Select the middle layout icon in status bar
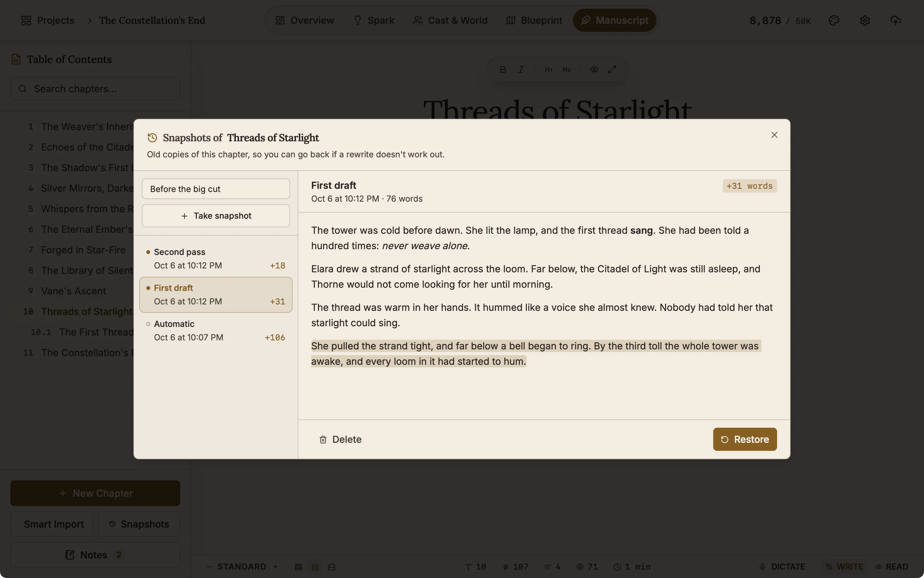The image size is (924, 578). pos(315,567)
